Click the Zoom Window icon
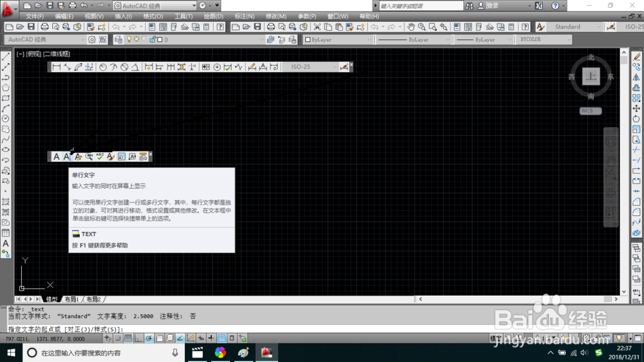This screenshot has width=644, height=362. 433,27
